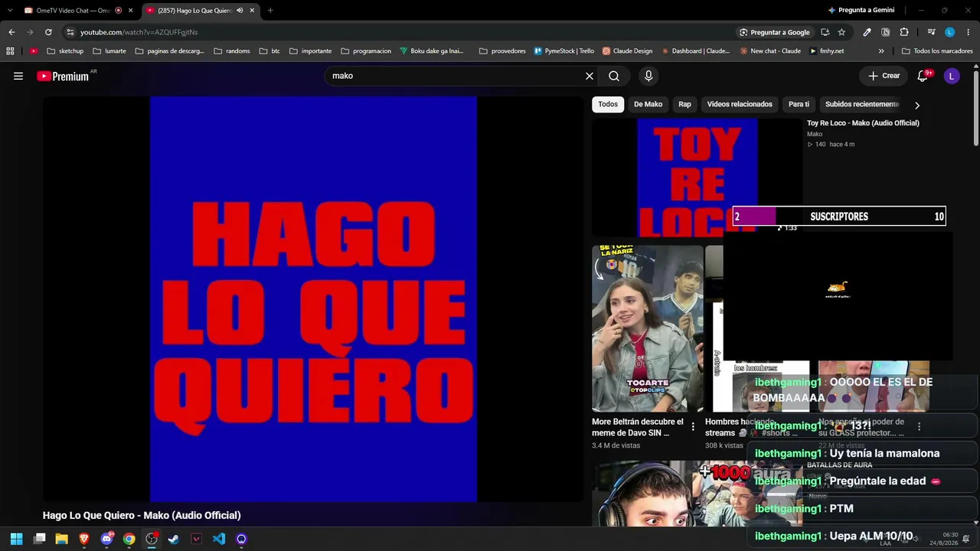The width and height of the screenshot is (980, 551).
Task: Open 'Toy Re Loco - Mako (Audio Official)' title
Action: [x=863, y=123]
